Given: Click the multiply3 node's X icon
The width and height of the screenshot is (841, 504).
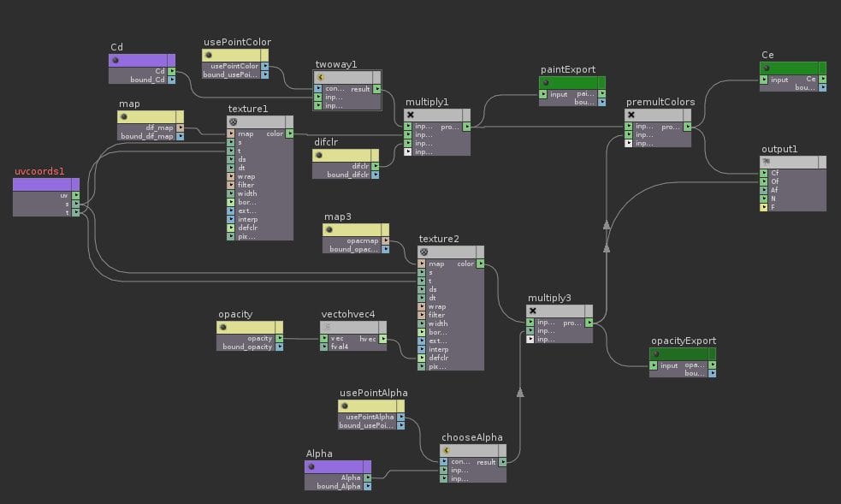Looking at the screenshot, I should [532, 311].
